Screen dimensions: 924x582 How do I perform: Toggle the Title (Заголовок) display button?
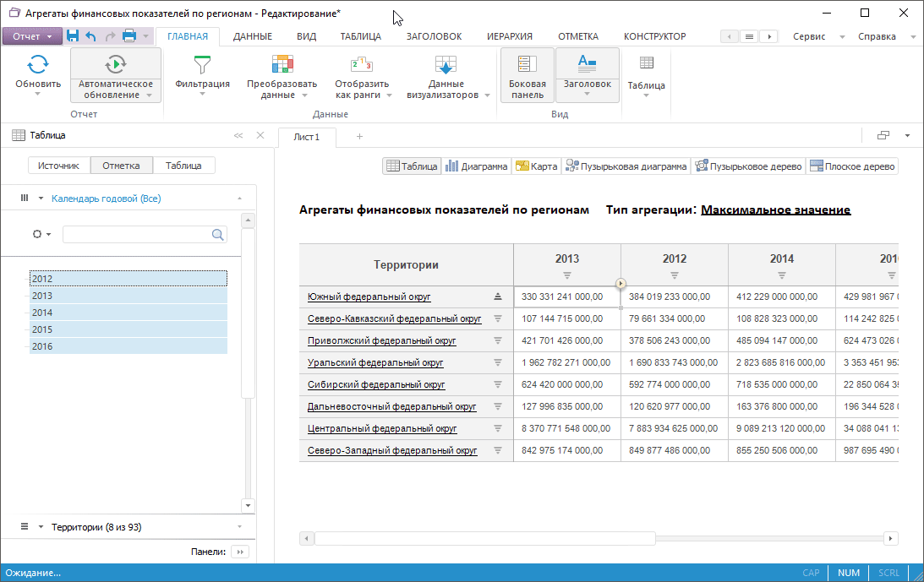pos(587,64)
